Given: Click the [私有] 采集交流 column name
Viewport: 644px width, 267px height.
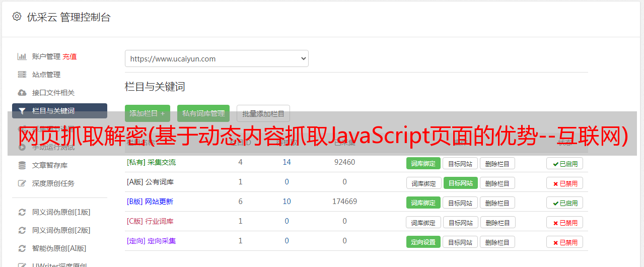Looking at the screenshot, I should [x=151, y=162].
